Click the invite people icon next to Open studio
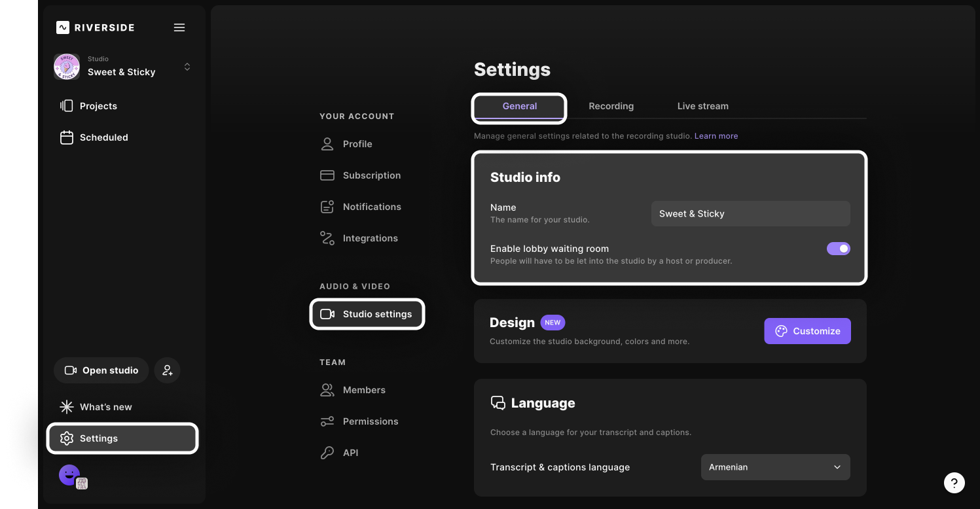Screen dimensions: 980x509 168,370
